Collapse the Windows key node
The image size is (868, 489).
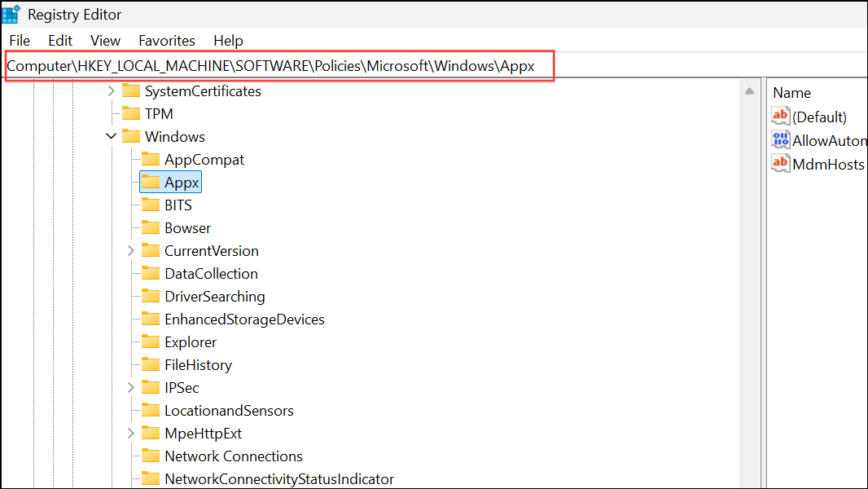click(x=112, y=137)
